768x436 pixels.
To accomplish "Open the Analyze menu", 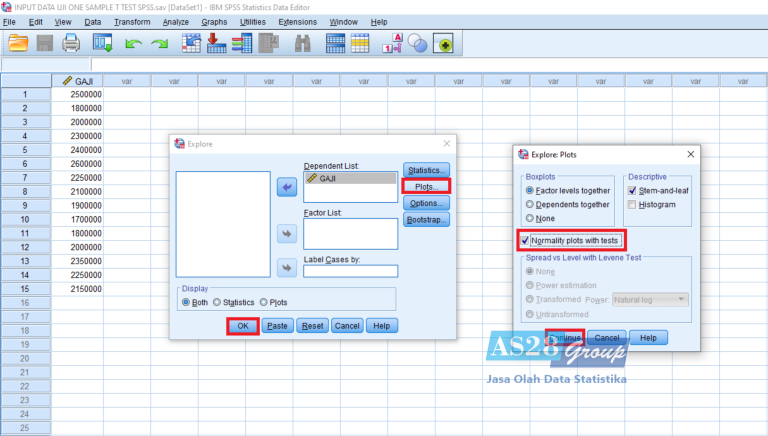I will (175, 22).
